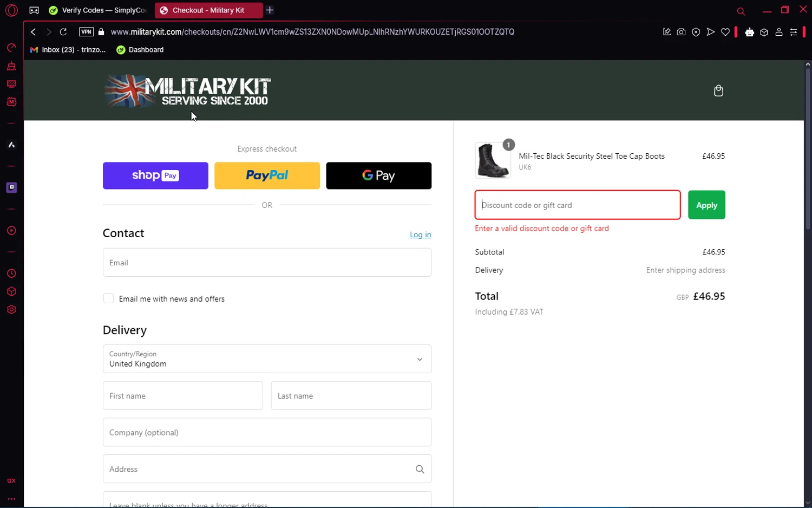Click the address bar URL
Viewport: 812px width, 508px height.
pyautogui.click(x=312, y=32)
